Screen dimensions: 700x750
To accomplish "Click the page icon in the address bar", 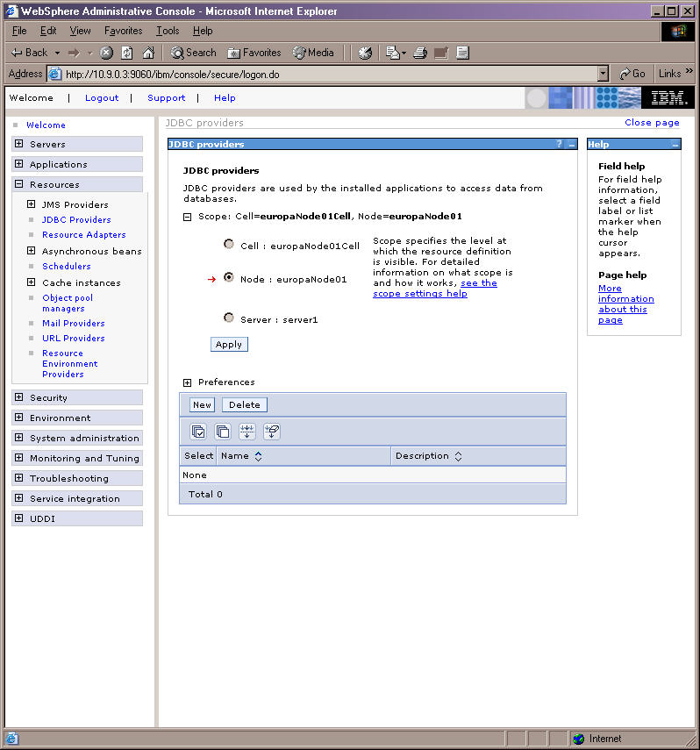I will click(55, 74).
